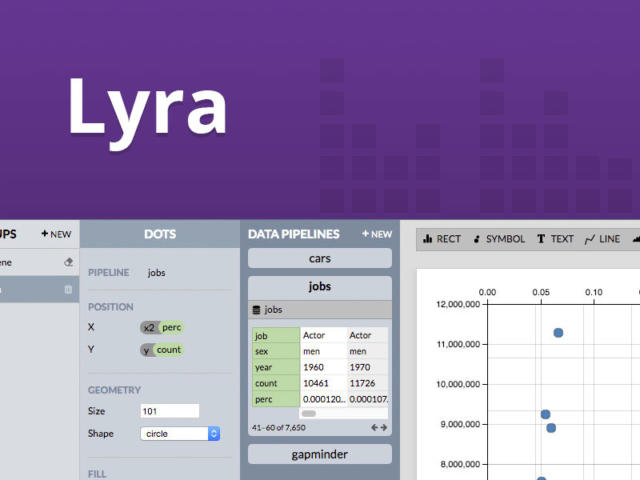Expand the gapminder pipeline
The image size is (640, 480).
(320, 454)
